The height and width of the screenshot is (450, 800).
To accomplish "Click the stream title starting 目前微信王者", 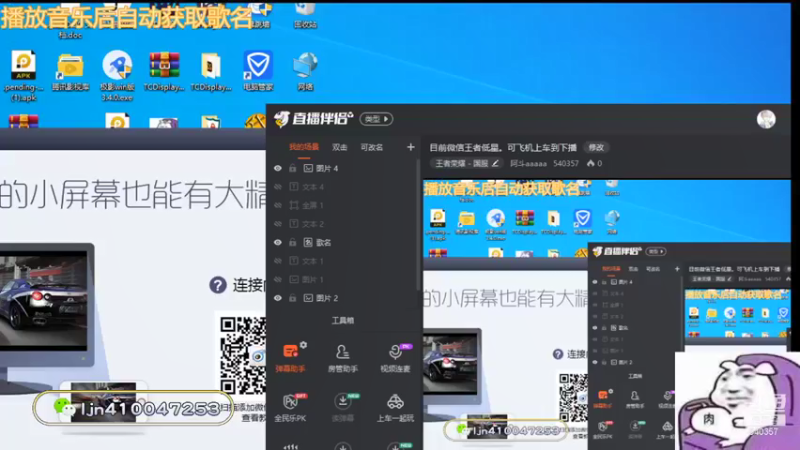I will 503,147.
